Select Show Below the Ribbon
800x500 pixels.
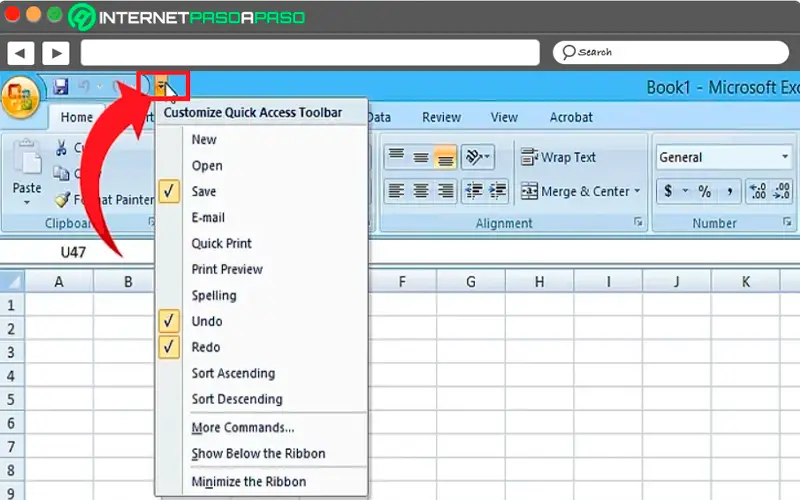258,454
